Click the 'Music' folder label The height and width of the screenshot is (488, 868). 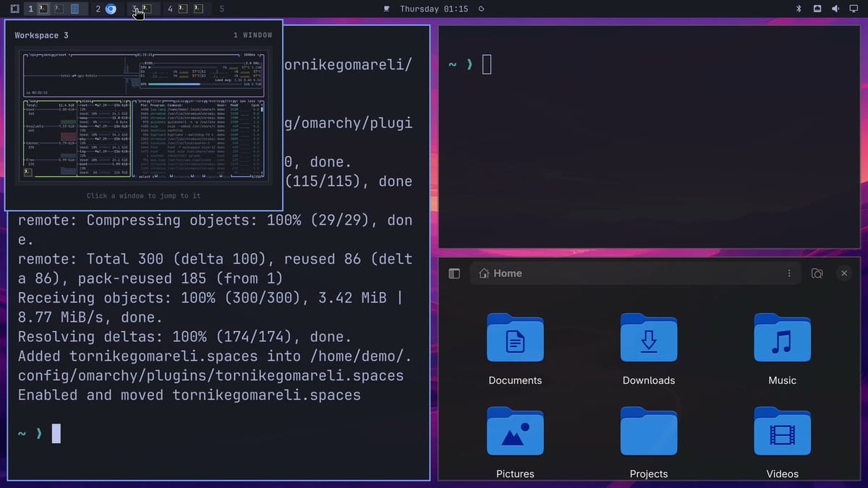[x=783, y=380]
